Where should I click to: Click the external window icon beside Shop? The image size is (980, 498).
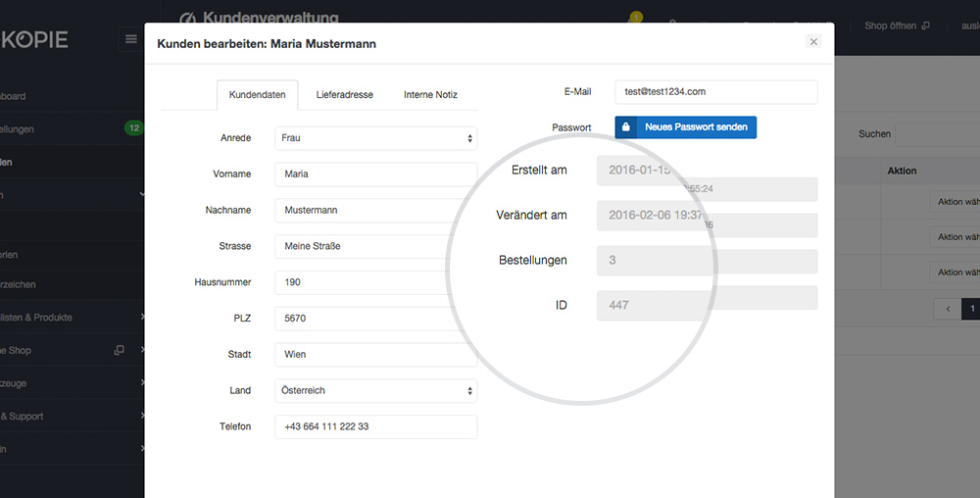click(119, 350)
